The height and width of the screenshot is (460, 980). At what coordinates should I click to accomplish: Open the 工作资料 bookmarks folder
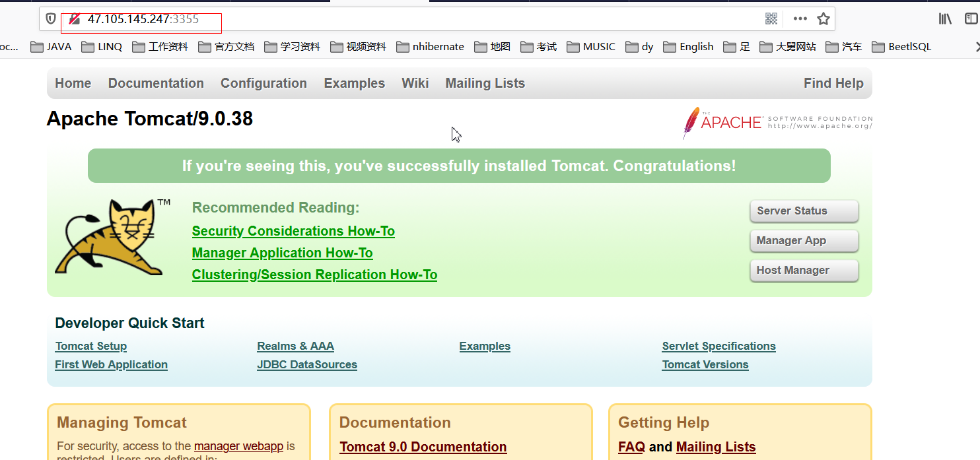(x=160, y=47)
